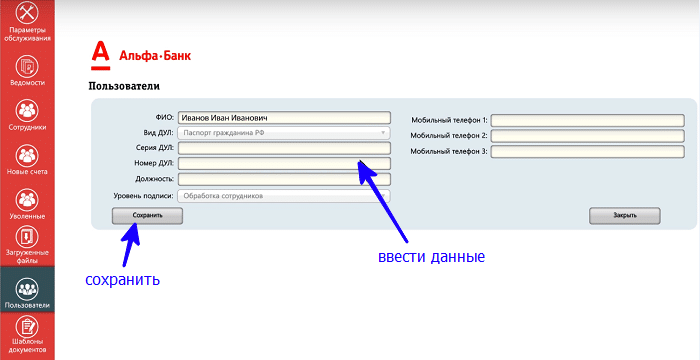Image resolution: width=700 pixels, height=360 pixels.
Task: Click the Уровень подписи label
Action: (143, 196)
